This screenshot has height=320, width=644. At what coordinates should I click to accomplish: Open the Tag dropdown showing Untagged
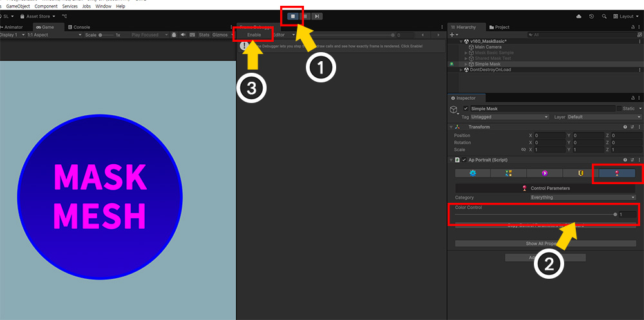[509, 117]
